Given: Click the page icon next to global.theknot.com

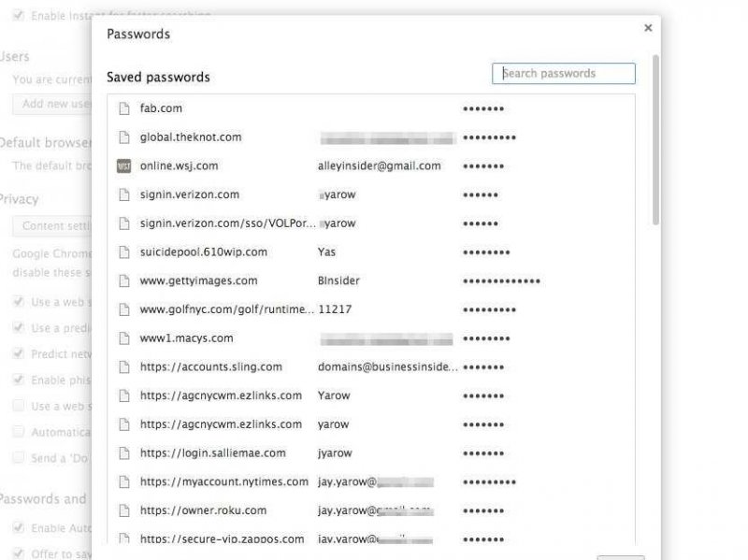Looking at the screenshot, I should [x=123, y=137].
